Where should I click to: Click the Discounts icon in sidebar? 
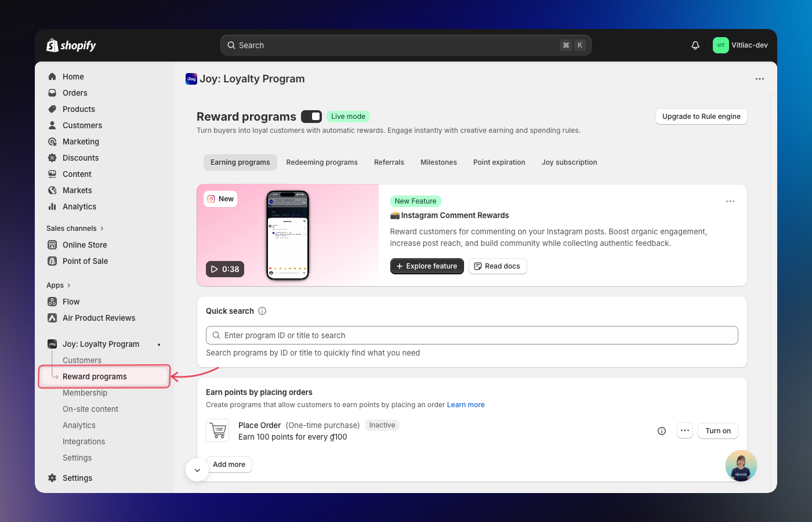(x=52, y=158)
